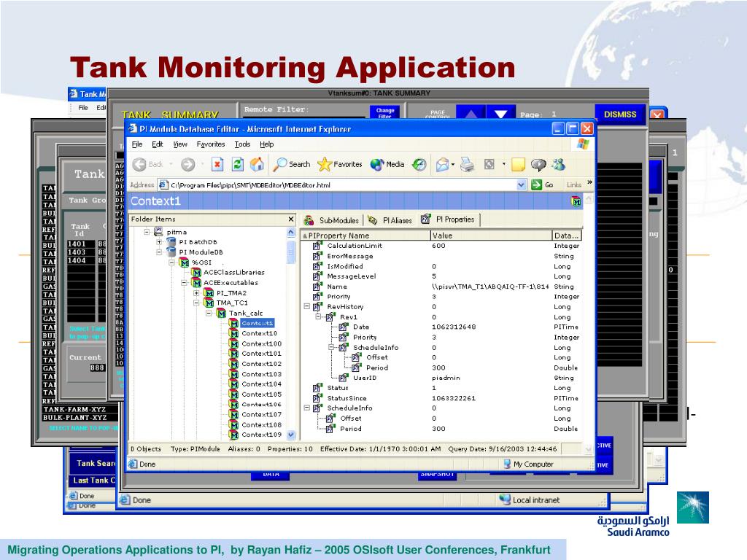Screen dimensions: 747x560
Task: Collapse the TMA_TC1 node
Action: coord(196,303)
